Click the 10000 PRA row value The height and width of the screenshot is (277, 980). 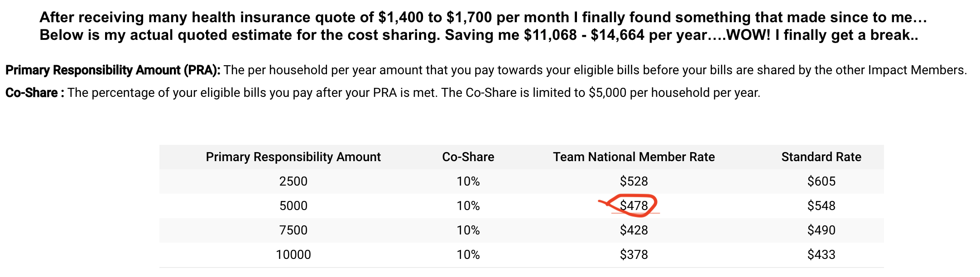[x=293, y=255]
